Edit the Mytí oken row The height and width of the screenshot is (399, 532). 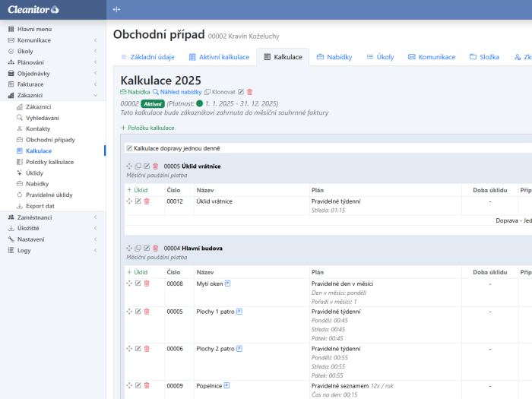[138, 283]
